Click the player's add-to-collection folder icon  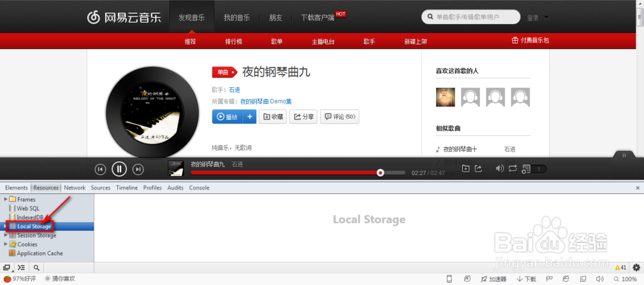point(466,168)
